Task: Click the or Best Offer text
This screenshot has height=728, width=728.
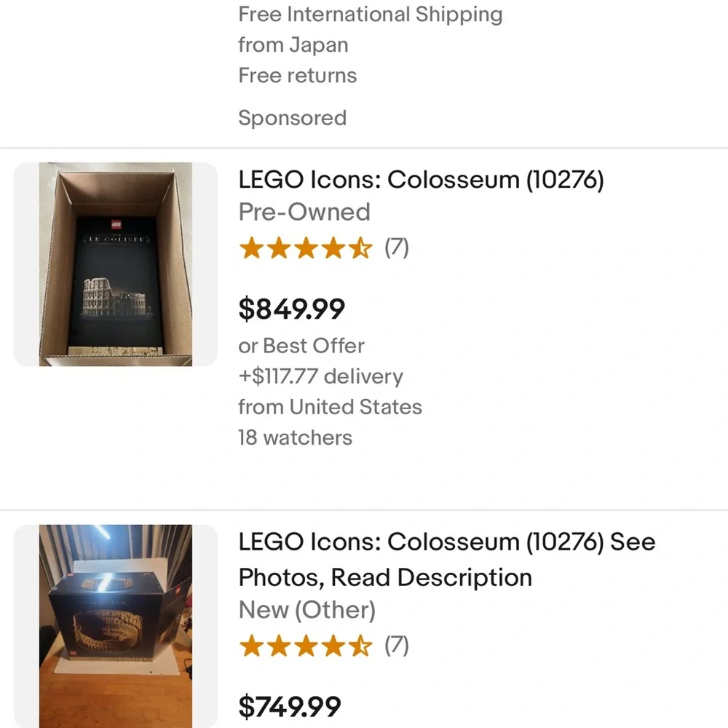Action: (301, 346)
